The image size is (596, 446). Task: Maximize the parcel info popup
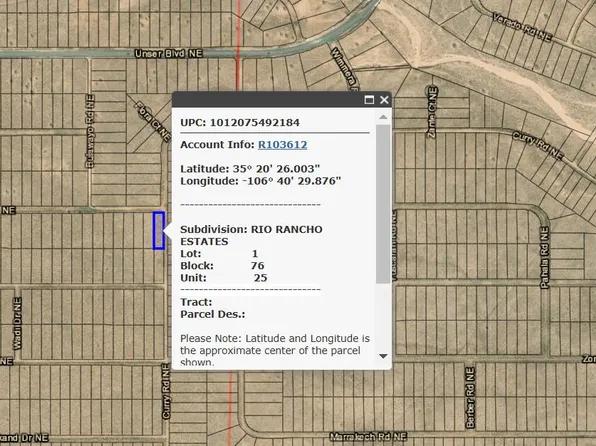coord(369,100)
